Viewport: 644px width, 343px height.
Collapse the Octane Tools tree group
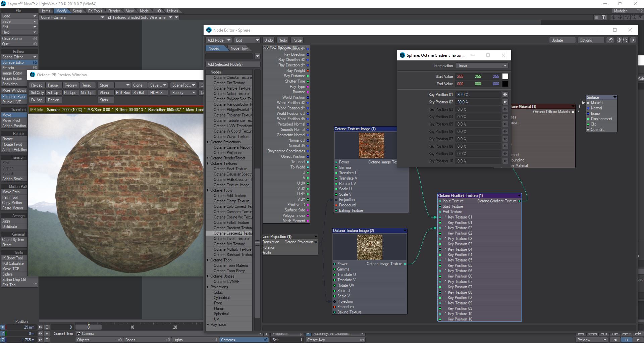(x=208, y=190)
